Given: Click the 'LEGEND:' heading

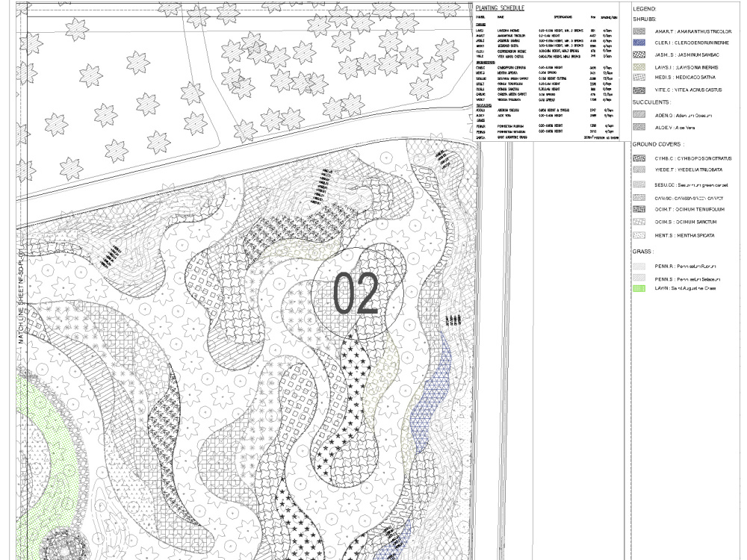Looking at the screenshot, I should (645, 8).
